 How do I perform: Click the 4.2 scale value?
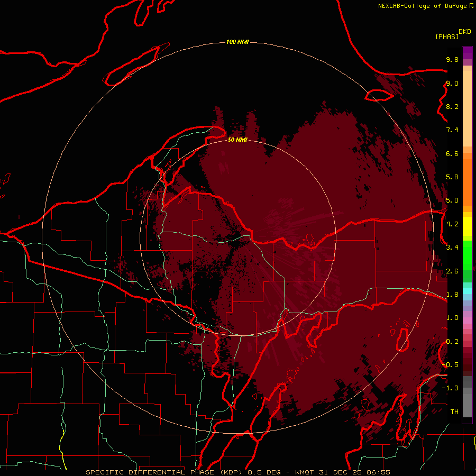pyautogui.click(x=452, y=224)
